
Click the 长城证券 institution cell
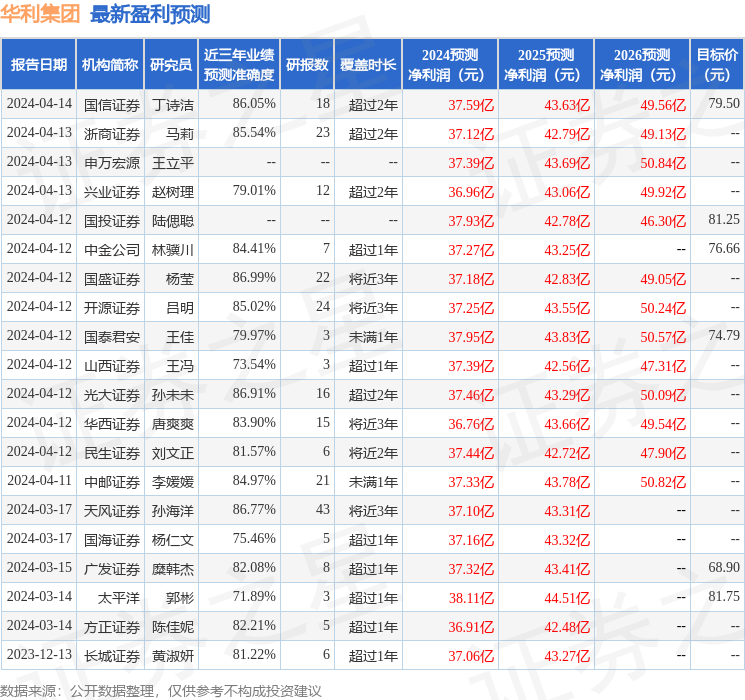tap(112, 655)
